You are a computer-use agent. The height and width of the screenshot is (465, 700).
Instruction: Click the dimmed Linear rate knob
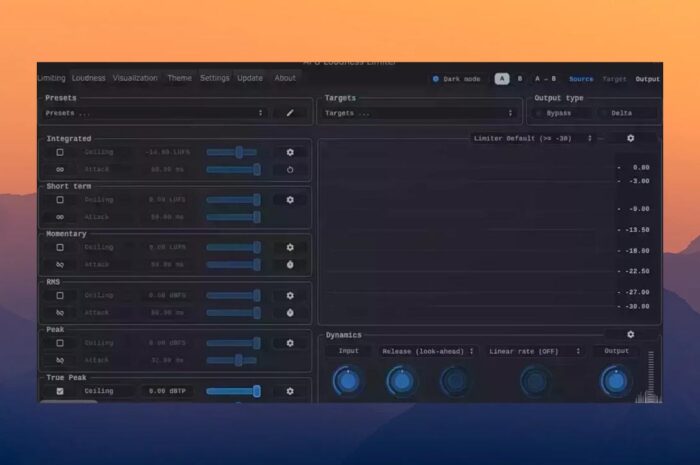[x=535, y=381]
